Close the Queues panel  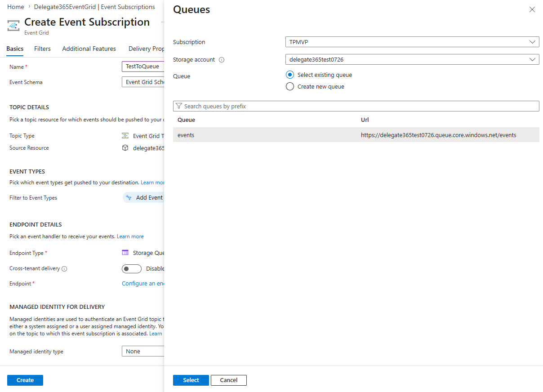pos(532,9)
